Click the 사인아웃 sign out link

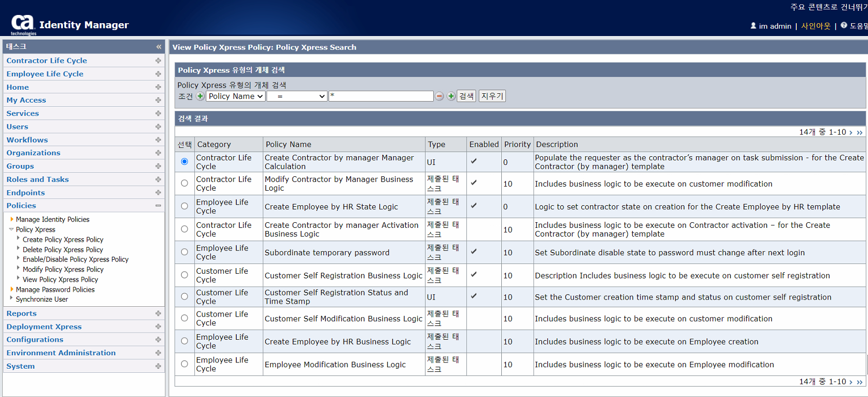pos(815,26)
